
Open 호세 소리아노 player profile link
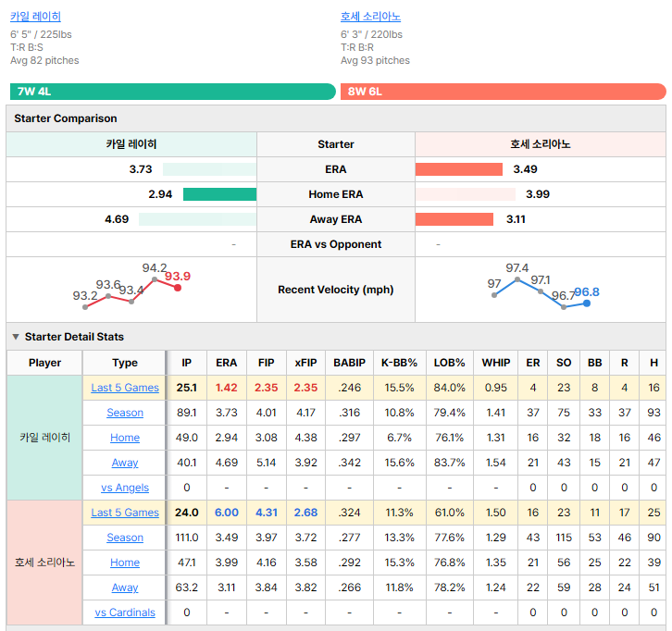tap(370, 17)
